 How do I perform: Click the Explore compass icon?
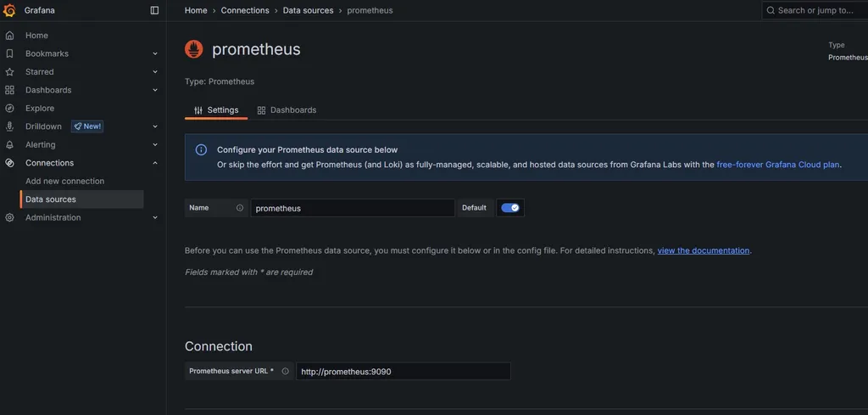[9, 108]
